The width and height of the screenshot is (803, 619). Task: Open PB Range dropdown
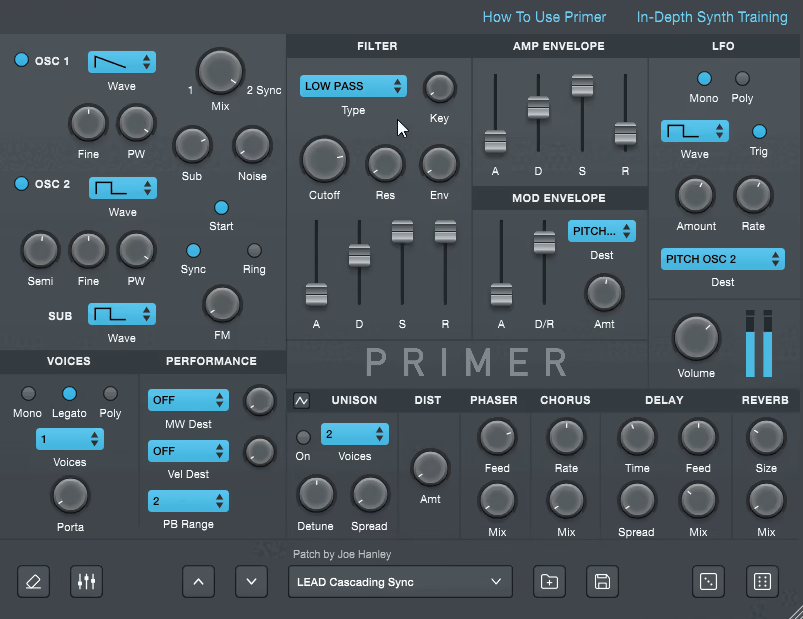coord(188,501)
